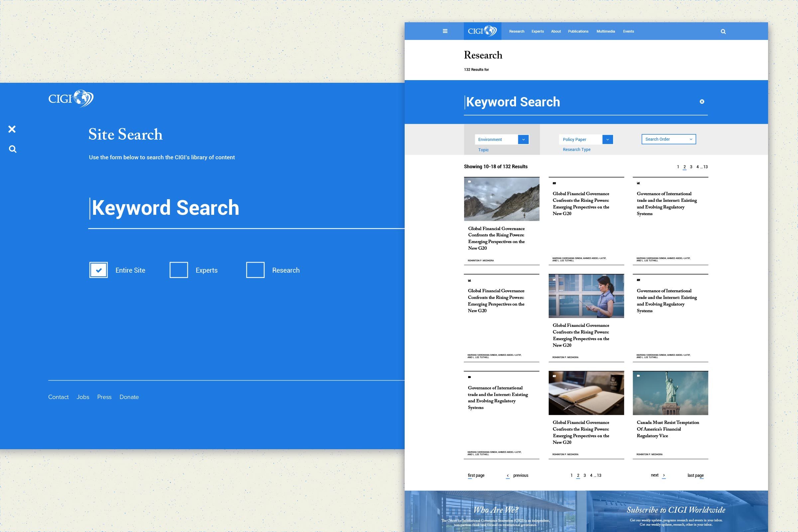This screenshot has height=532, width=798.
Task: Close the Site Search overlay with X icon
Action: click(x=12, y=129)
